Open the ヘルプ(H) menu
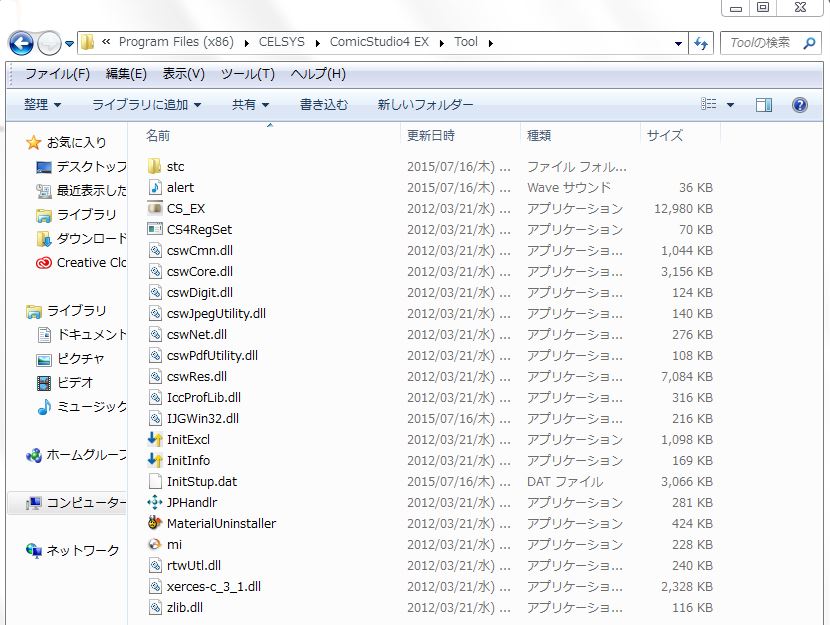830x625 pixels. 318,74
